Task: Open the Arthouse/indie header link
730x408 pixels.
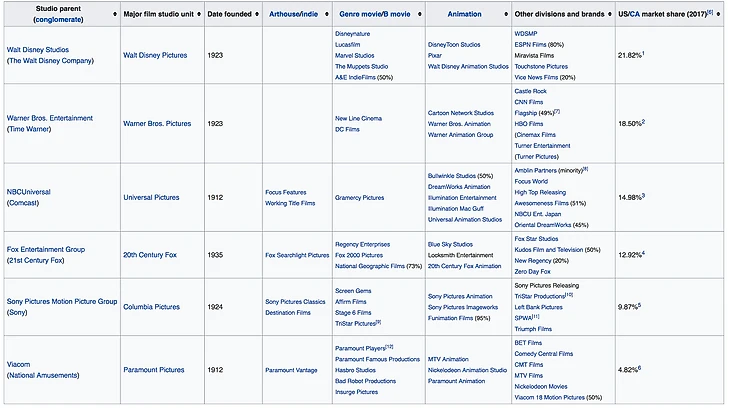Action: 293,14
